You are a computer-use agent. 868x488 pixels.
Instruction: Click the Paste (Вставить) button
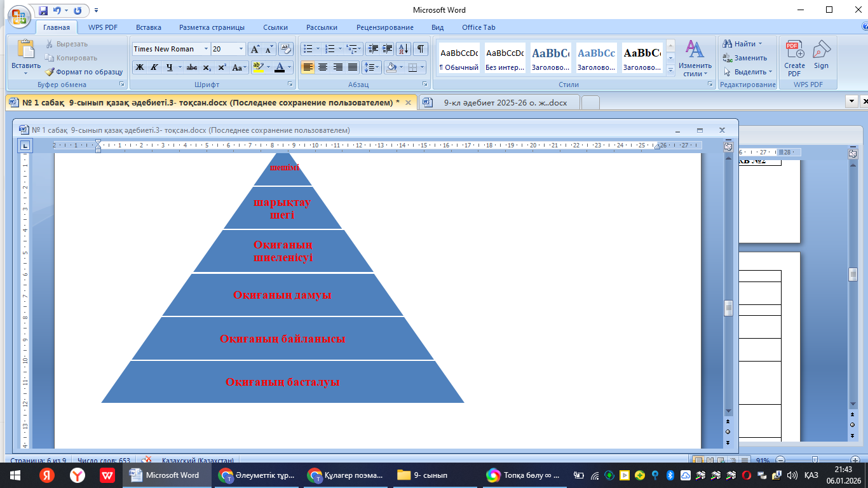pos(25,57)
